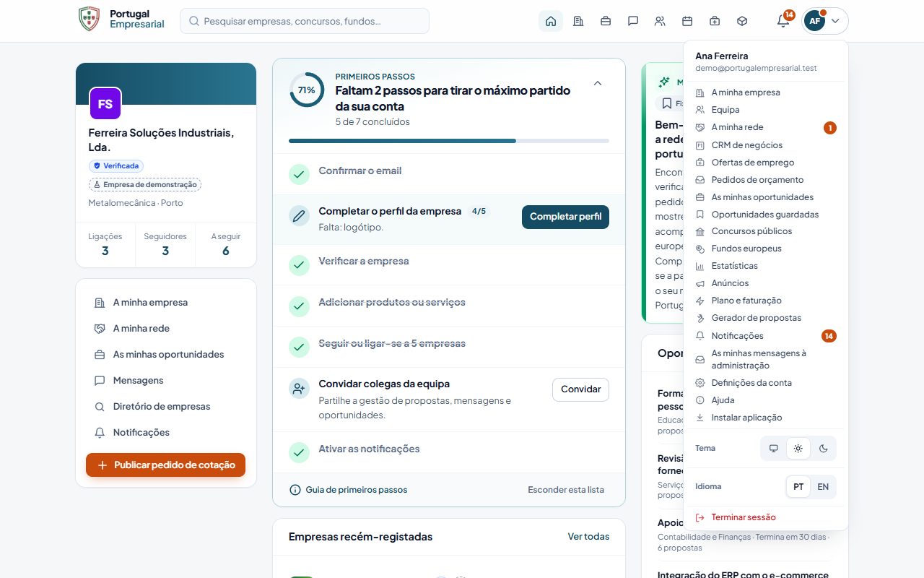Open the Ver todas link
Screen dimensions: 924x578
pos(588,537)
